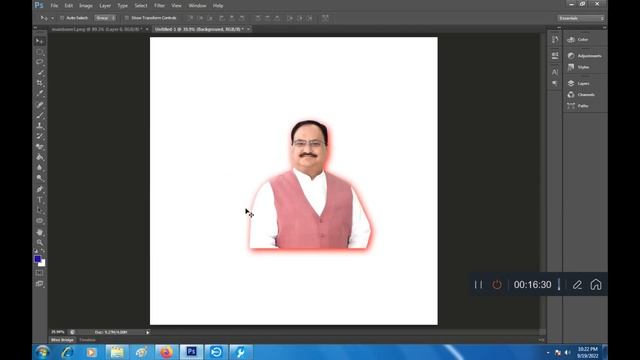Open the Character panel icon
Screen dimensions: 640x360
pyautogui.click(x=555, y=72)
